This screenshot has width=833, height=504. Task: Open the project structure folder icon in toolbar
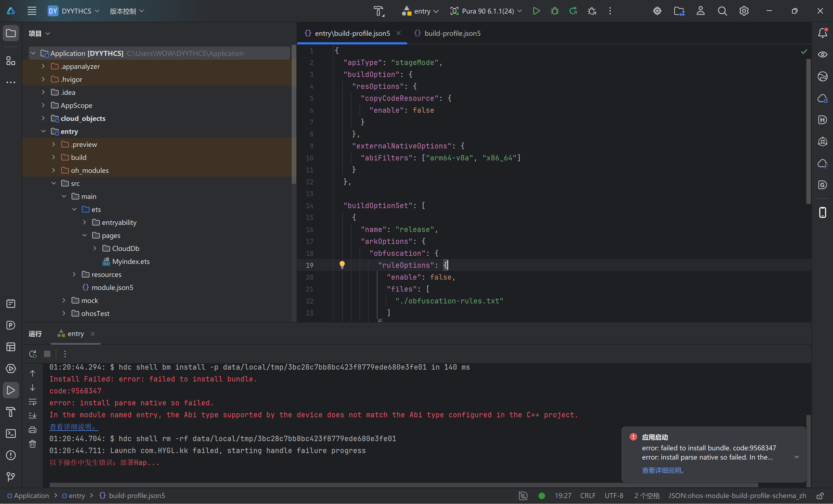(x=679, y=11)
